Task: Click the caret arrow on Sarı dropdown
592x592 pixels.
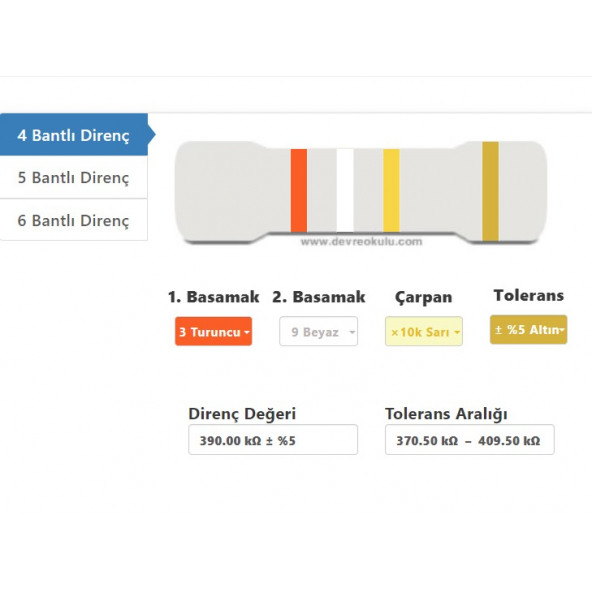Action: [x=457, y=333]
